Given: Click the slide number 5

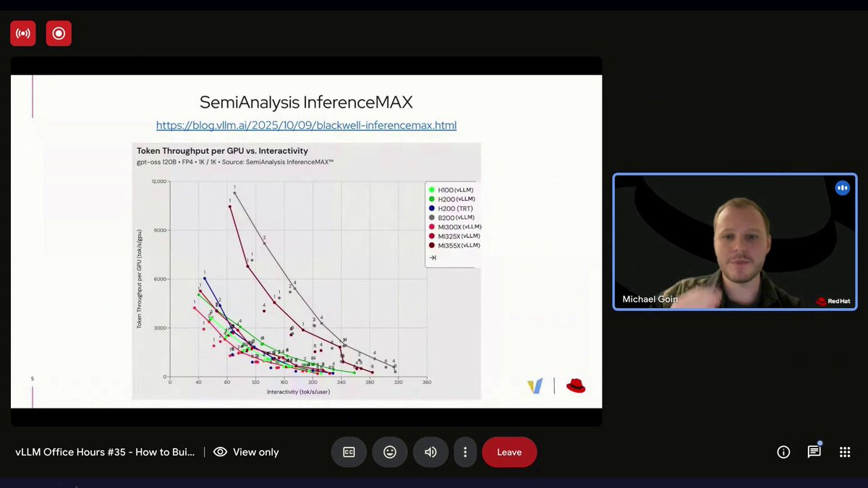Looking at the screenshot, I should coord(33,379).
